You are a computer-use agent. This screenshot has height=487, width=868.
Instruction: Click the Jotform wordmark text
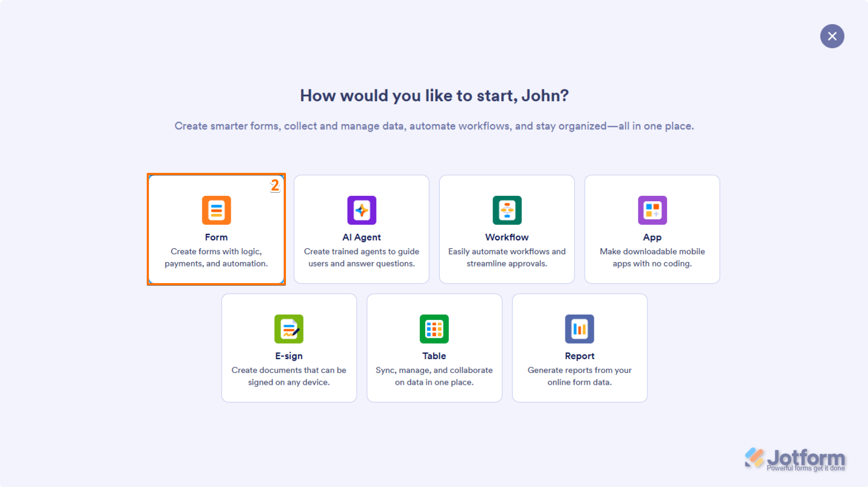pos(805,458)
